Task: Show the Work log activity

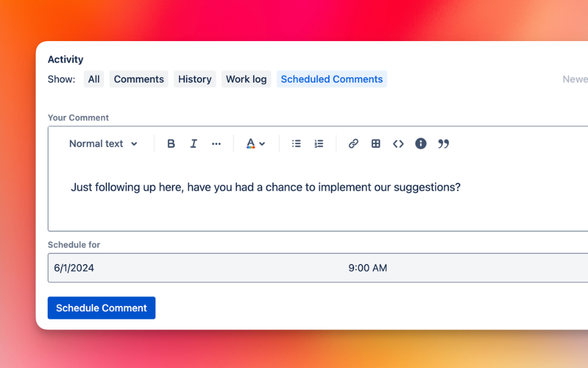Action: point(246,79)
